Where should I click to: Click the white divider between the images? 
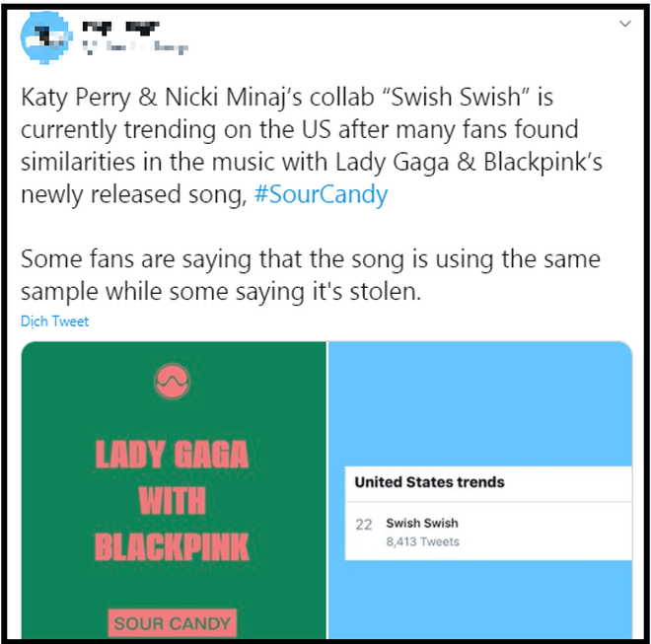click(327, 490)
